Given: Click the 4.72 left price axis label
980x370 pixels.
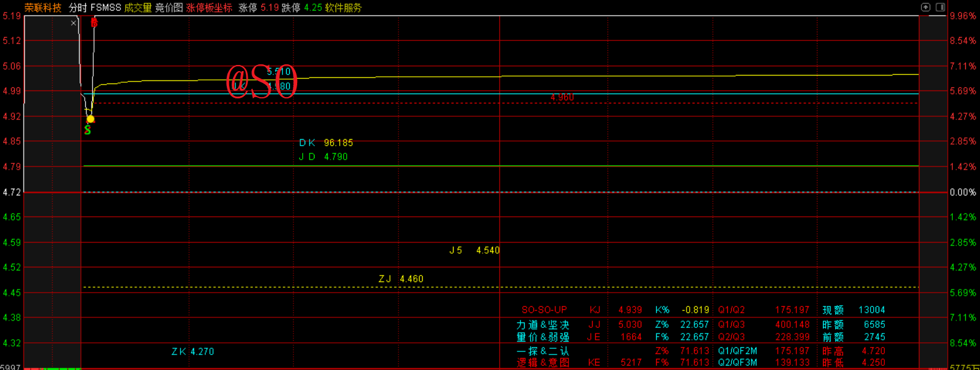Looking at the screenshot, I should tap(12, 192).
